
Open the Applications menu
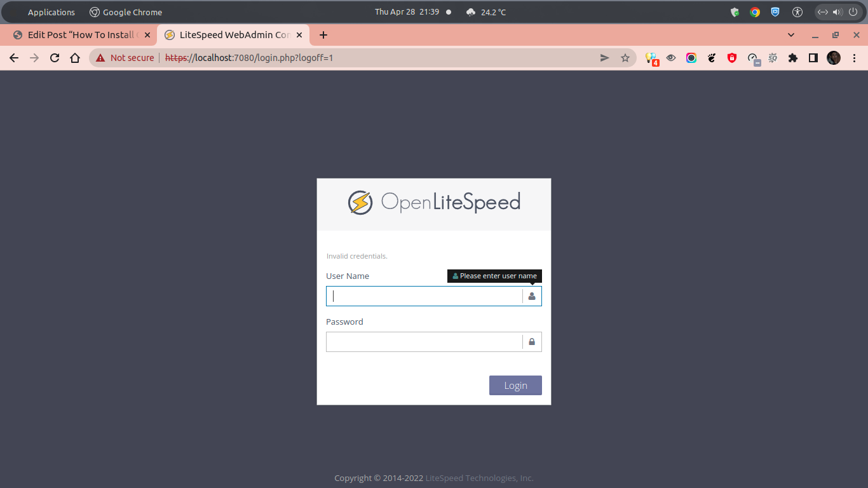51,12
